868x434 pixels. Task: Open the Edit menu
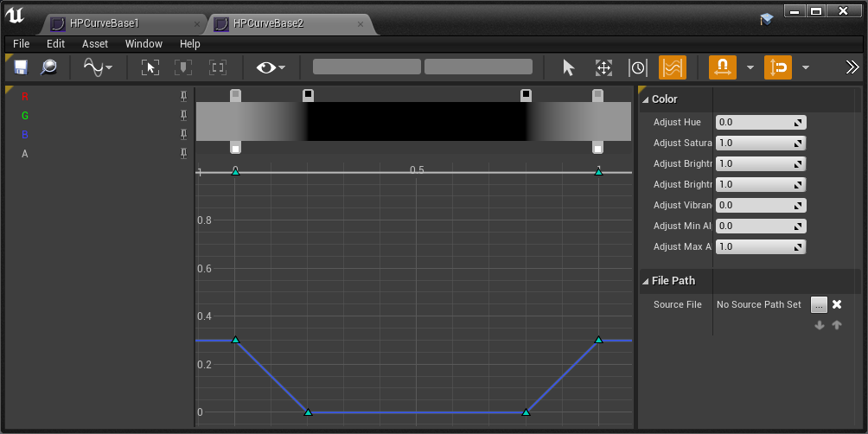[x=55, y=44]
